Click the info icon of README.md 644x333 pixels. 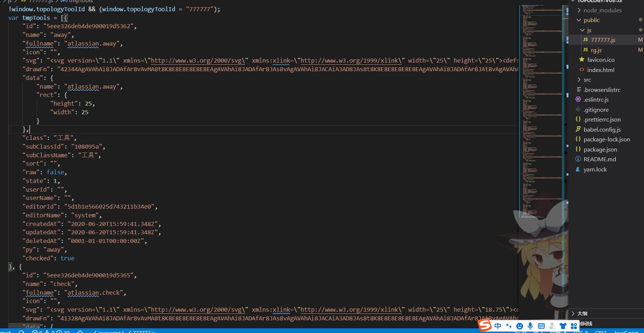point(578,159)
